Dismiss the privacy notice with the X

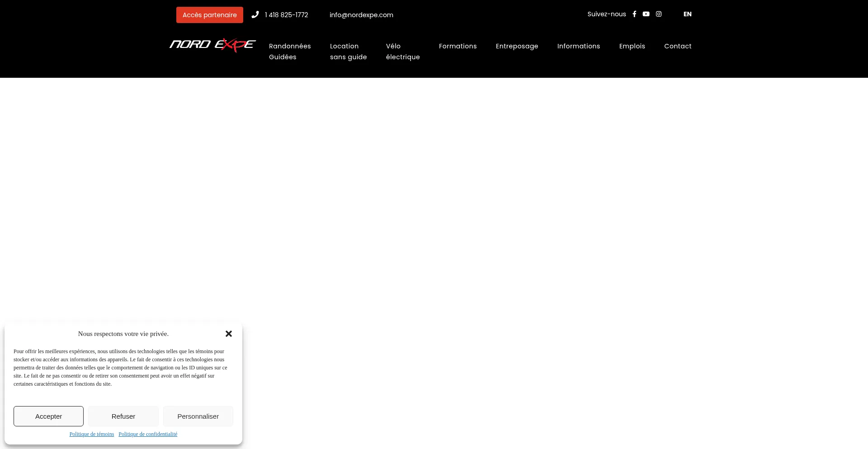pos(229,333)
